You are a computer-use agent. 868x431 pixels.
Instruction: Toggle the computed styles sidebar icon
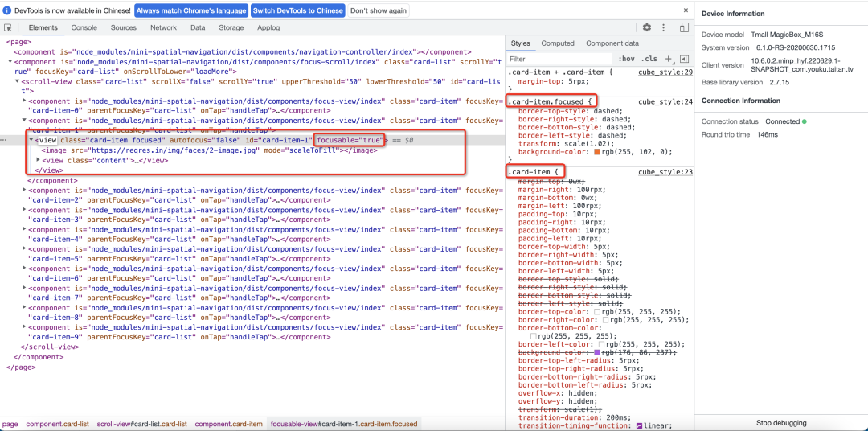point(684,59)
